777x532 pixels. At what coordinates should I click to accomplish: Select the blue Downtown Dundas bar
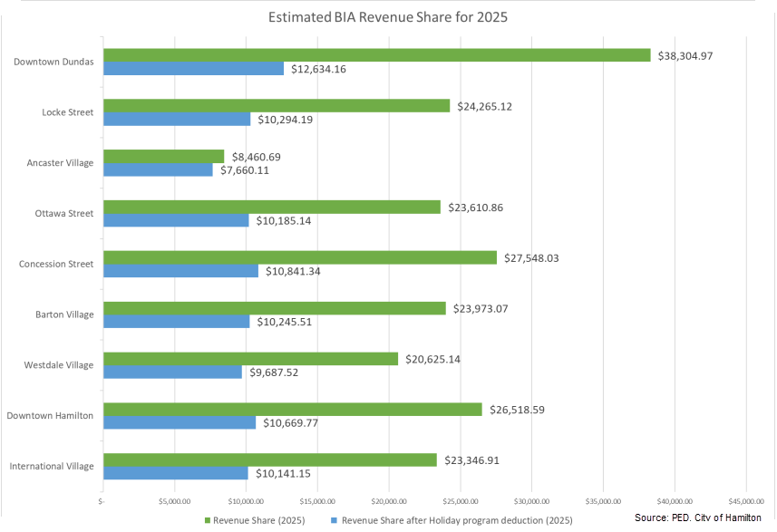click(194, 69)
